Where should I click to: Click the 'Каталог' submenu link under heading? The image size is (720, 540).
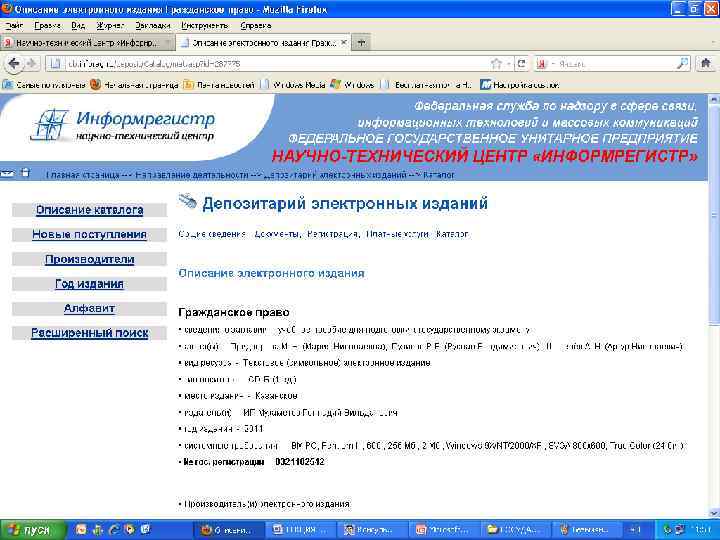pyautogui.click(x=452, y=234)
